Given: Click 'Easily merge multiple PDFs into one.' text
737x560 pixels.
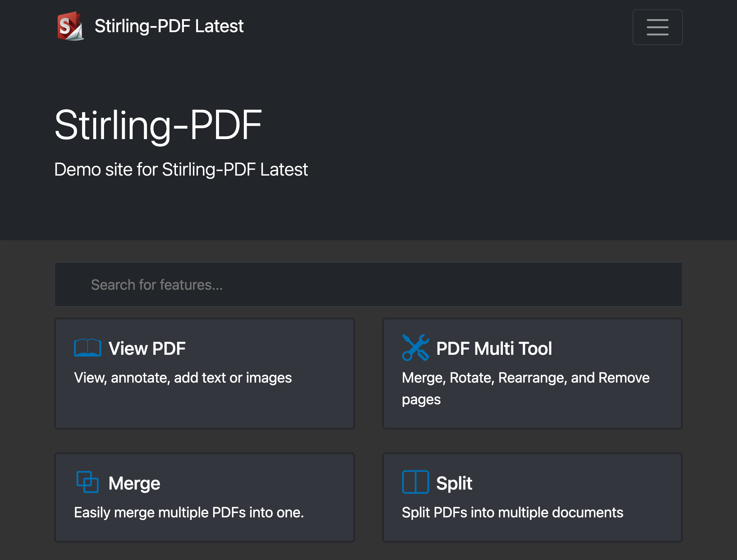Looking at the screenshot, I should point(189,513).
